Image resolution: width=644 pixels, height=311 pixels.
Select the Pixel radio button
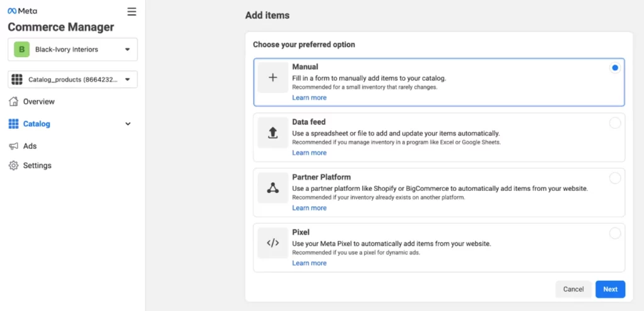tap(615, 234)
